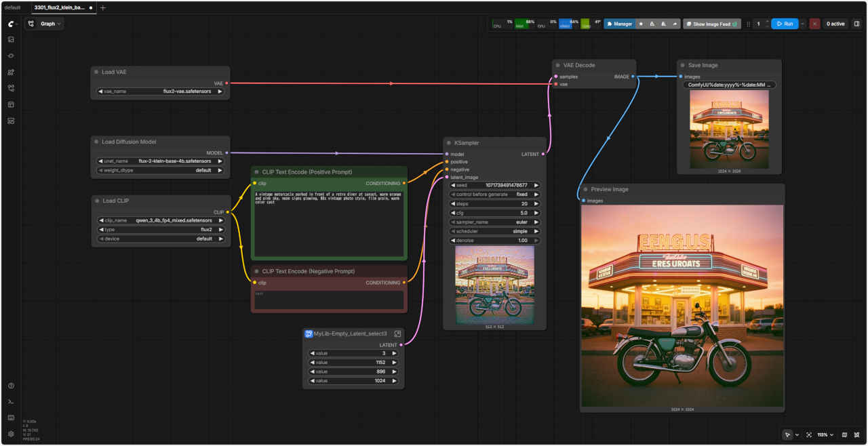Expand the 113% zoom level menu

825,434
